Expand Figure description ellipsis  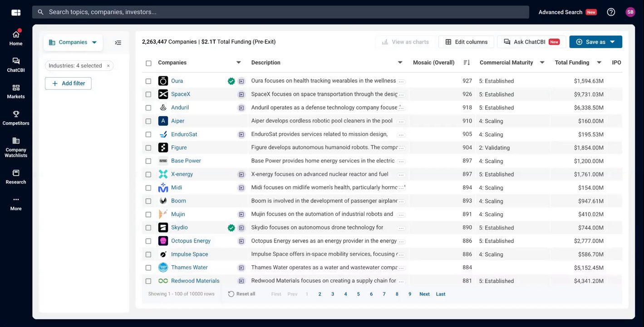(401, 148)
